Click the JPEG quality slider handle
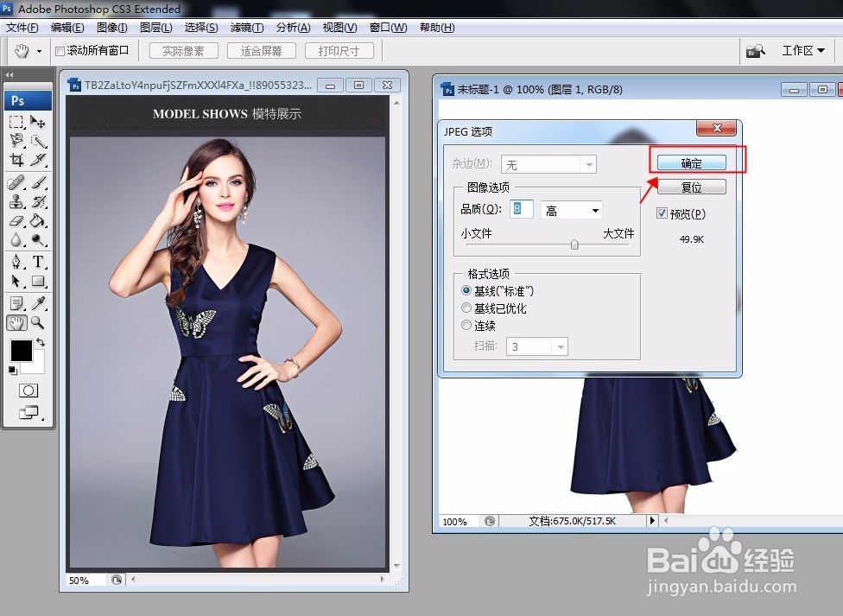The width and height of the screenshot is (843, 616). [x=574, y=244]
